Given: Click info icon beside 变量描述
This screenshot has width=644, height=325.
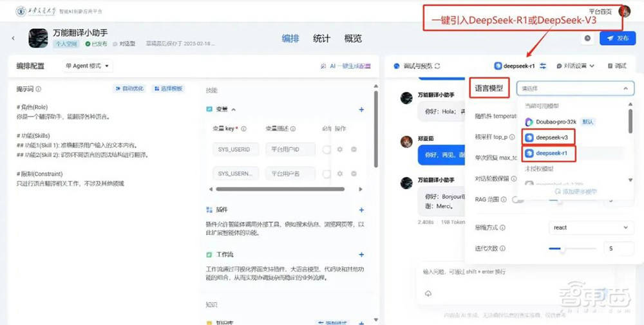Looking at the screenshot, I should point(293,129).
